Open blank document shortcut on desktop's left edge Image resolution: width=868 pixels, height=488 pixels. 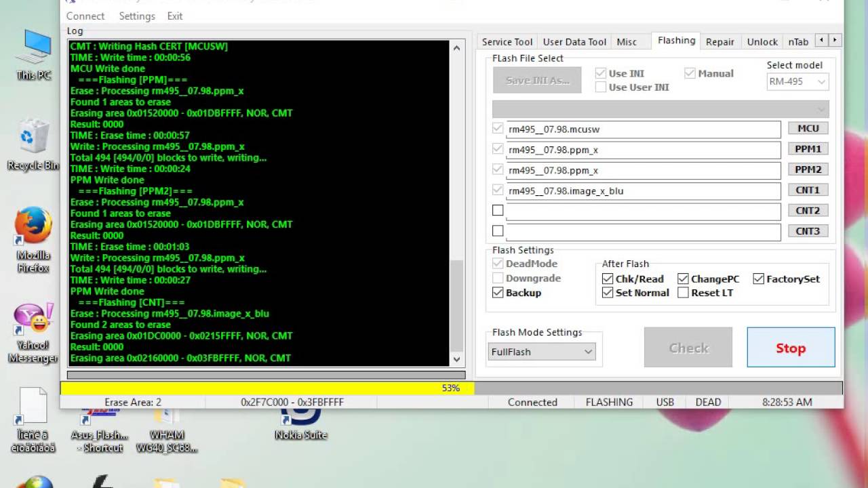[x=33, y=420]
